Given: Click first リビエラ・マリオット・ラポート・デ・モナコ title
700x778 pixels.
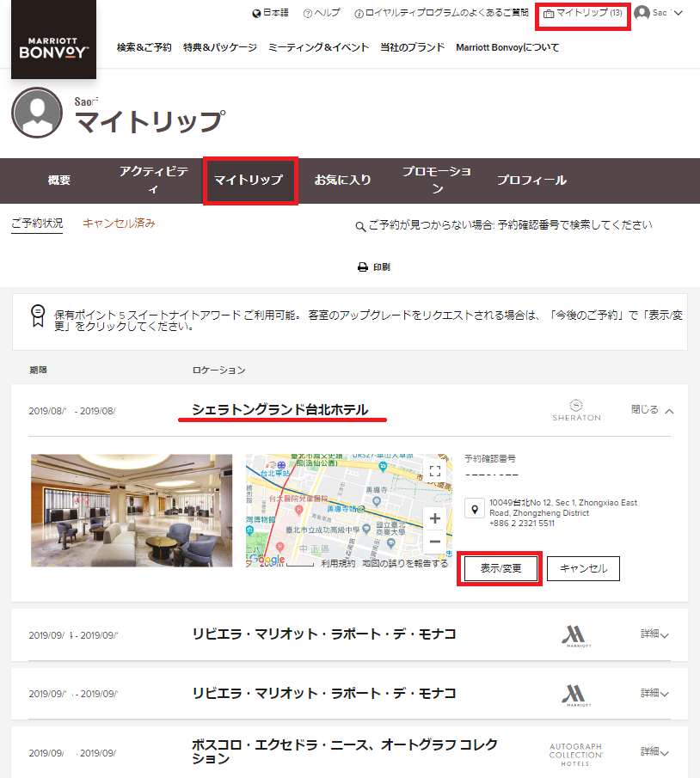Looking at the screenshot, I should (x=323, y=634).
